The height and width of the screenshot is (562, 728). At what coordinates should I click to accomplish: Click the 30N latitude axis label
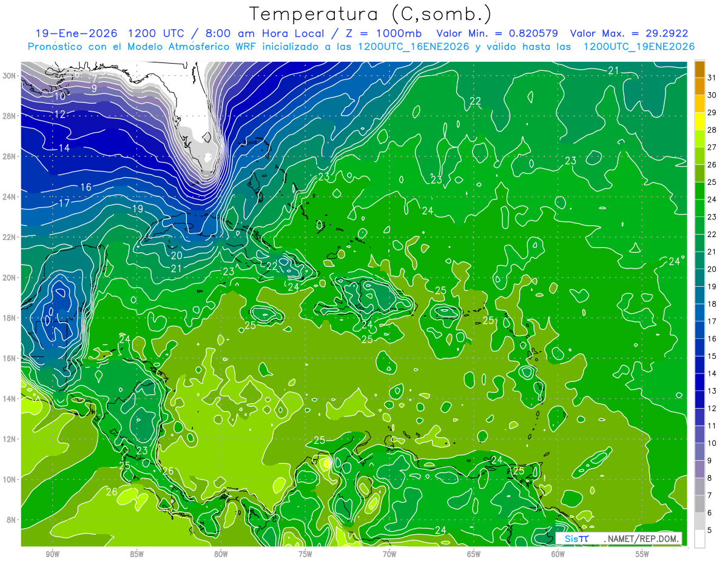[9, 76]
